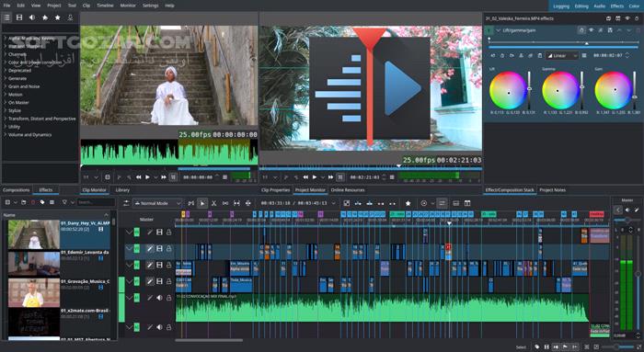Open the File menu
Viewport: 644px width, 352px height.
point(7,6)
